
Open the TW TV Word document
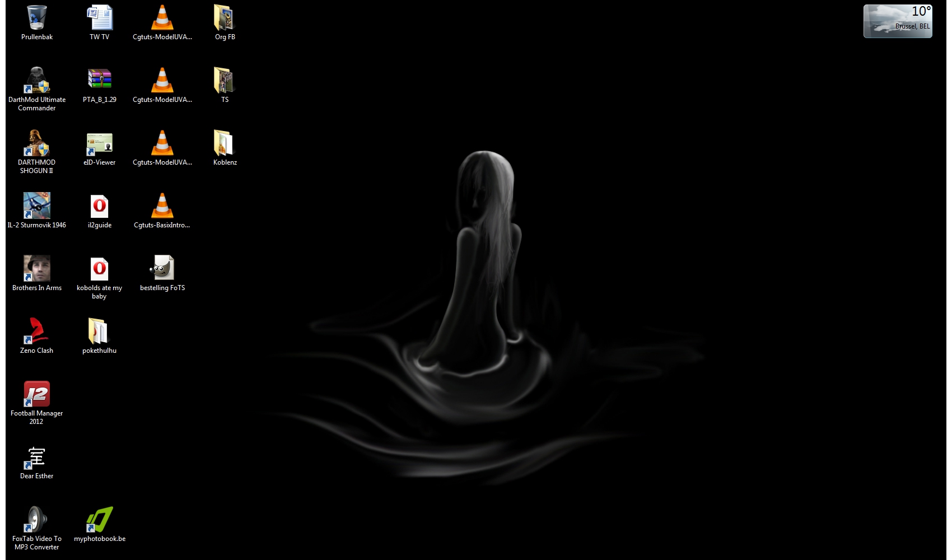[100, 18]
